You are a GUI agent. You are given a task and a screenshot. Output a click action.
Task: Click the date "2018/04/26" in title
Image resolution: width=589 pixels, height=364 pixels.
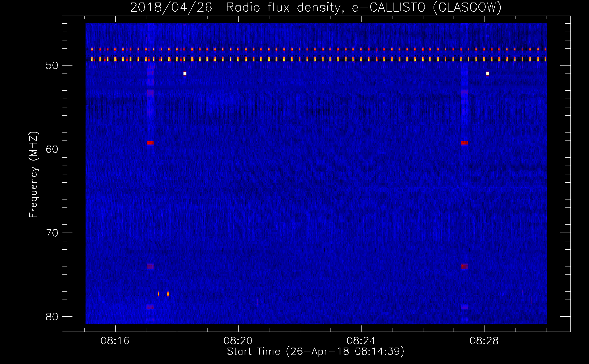(x=171, y=7)
